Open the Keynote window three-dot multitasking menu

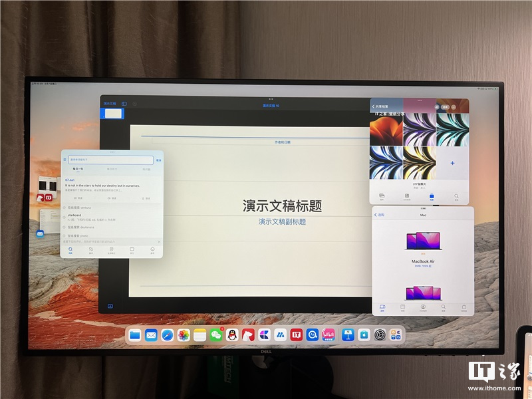point(271,99)
